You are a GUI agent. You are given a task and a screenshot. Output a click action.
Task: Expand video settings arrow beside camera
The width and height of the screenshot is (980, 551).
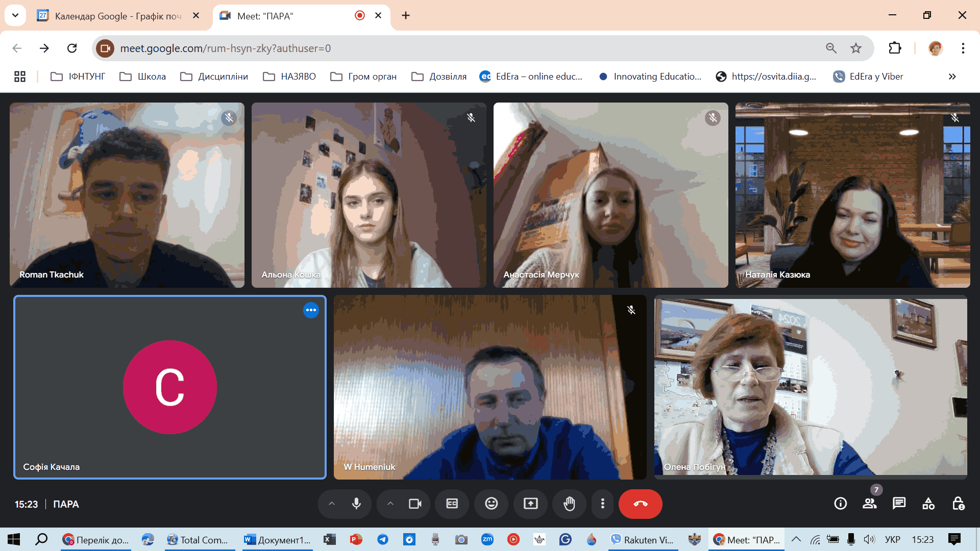[390, 504]
